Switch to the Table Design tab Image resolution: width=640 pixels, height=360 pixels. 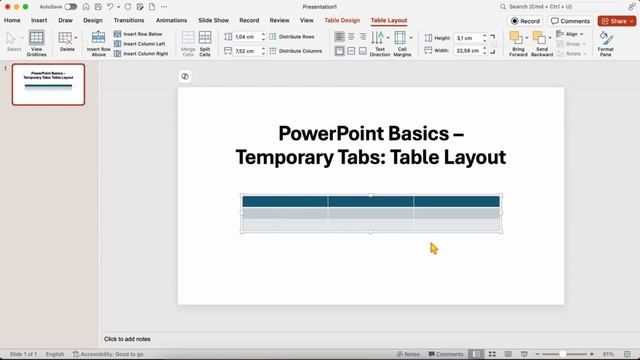(342, 20)
